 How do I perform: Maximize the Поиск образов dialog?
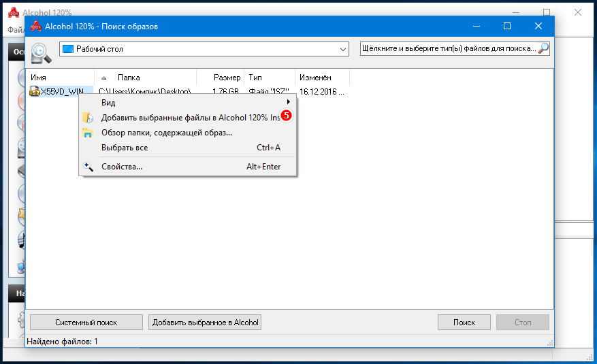[x=506, y=26]
